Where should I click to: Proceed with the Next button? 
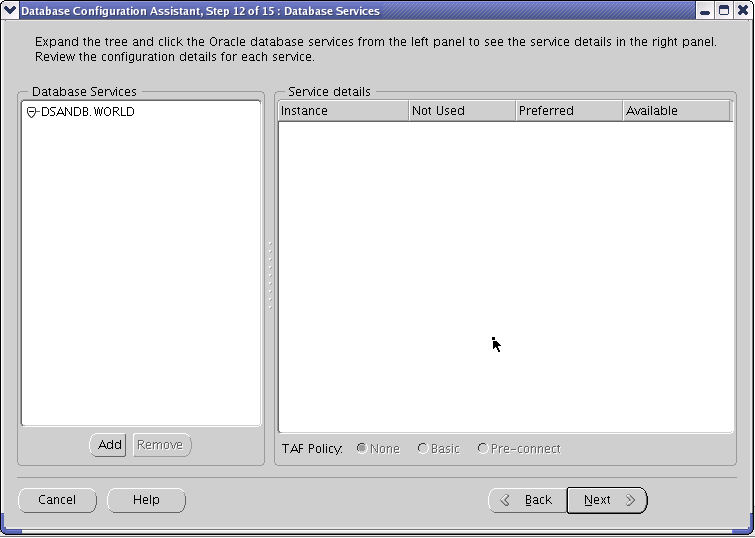(607, 500)
